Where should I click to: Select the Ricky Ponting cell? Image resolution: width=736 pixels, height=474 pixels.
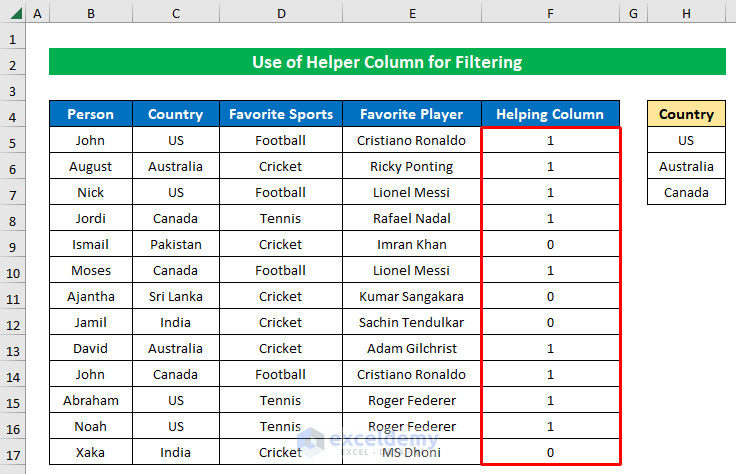point(412,166)
